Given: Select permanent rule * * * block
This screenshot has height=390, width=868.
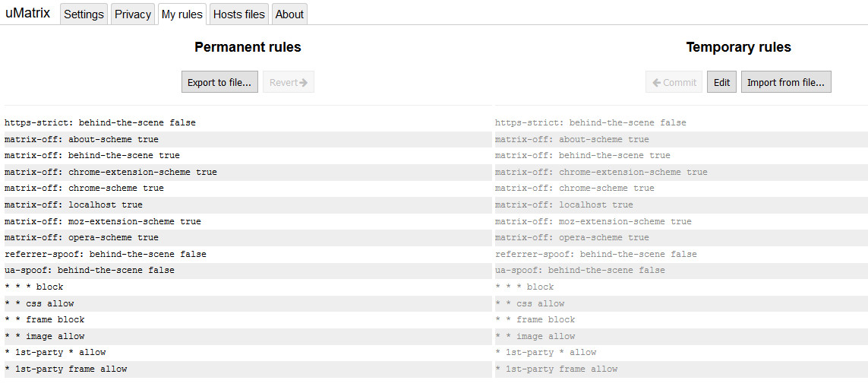Looking at the screenshot, I should [34, 287].
